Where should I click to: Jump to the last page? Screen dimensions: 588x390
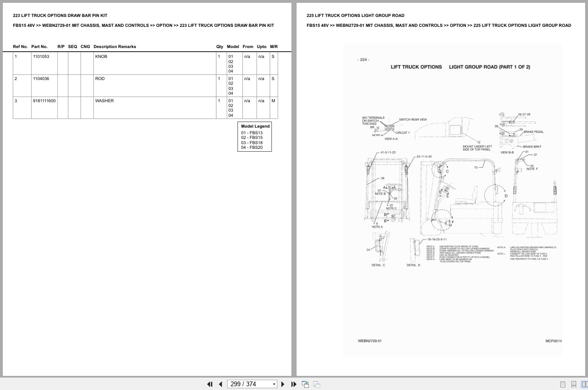294,384
